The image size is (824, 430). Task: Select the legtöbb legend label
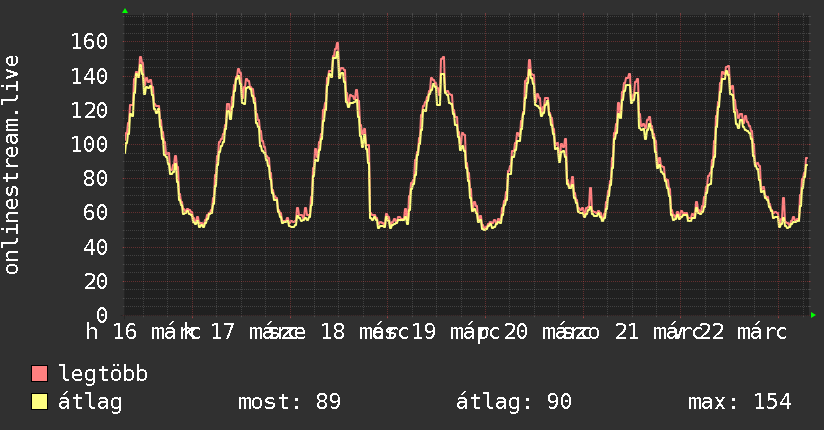tap(103, 374)
